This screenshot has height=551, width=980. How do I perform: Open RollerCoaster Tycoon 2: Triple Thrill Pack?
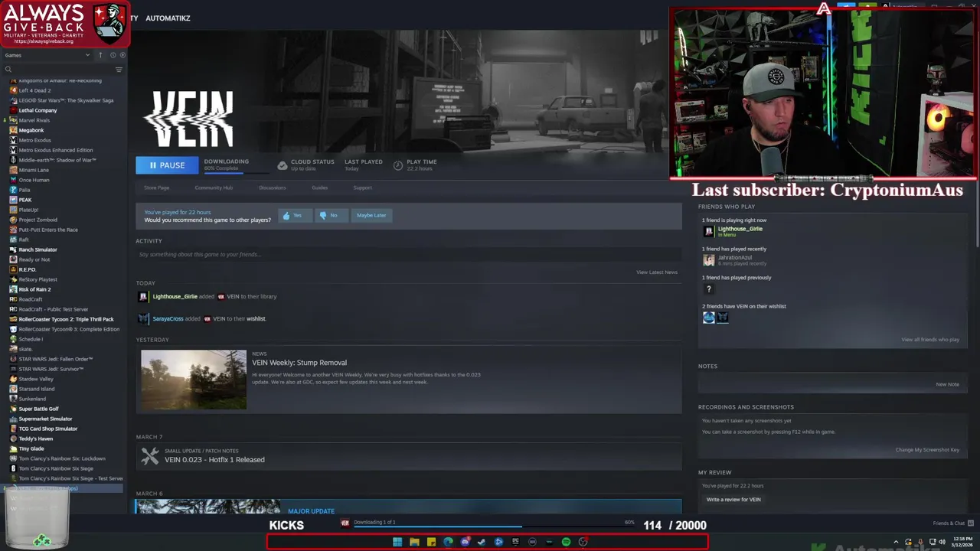click(66, 319)
